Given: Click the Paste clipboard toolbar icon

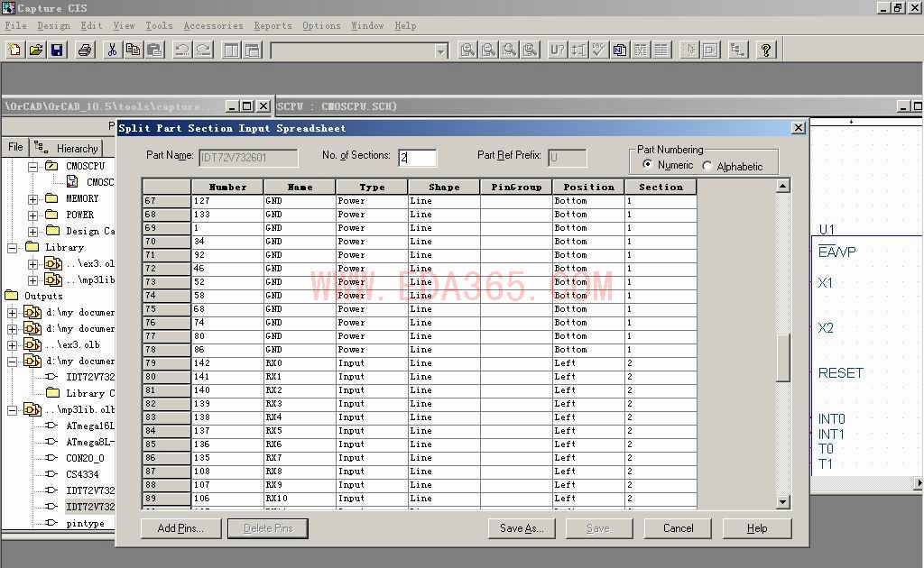Looking at the screenshot, I should click(x=154, y=50).
